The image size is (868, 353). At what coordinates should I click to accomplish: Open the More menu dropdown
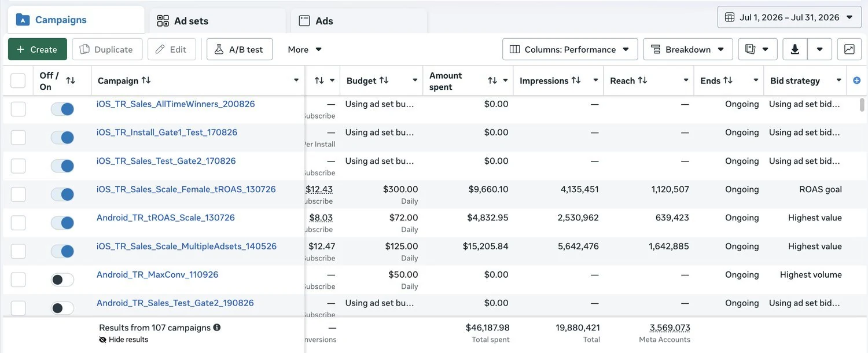(x=305, y=49)
